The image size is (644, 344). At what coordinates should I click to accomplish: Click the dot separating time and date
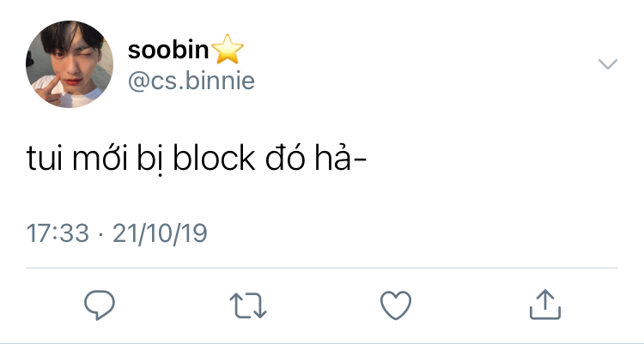point(98,233)
